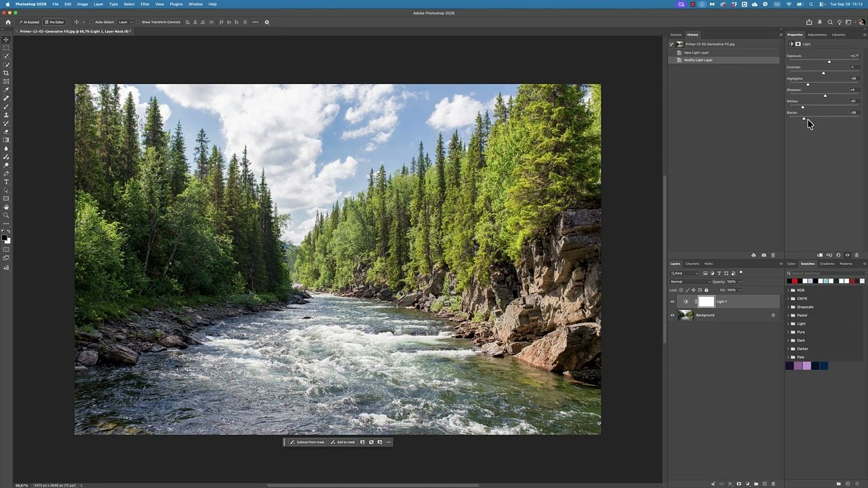Open the Layer menu
The image size is (868, 488).
98,4
